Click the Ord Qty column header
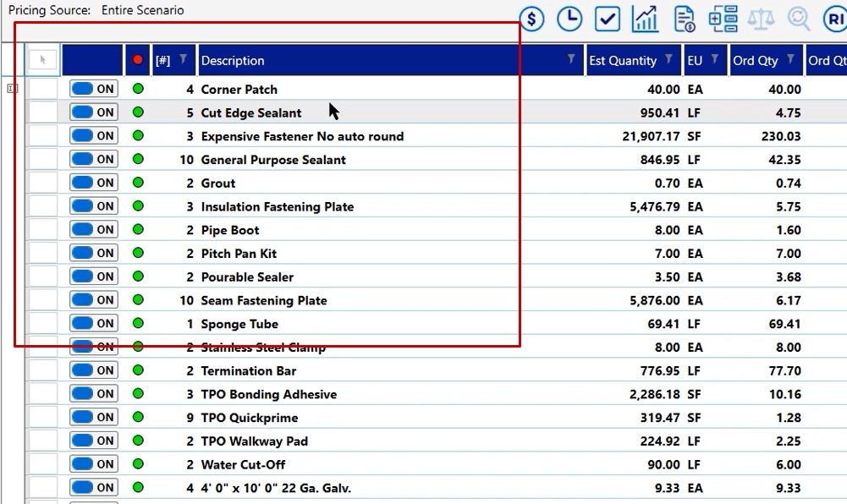The image size is (847, 504). [x=755, y=60]
